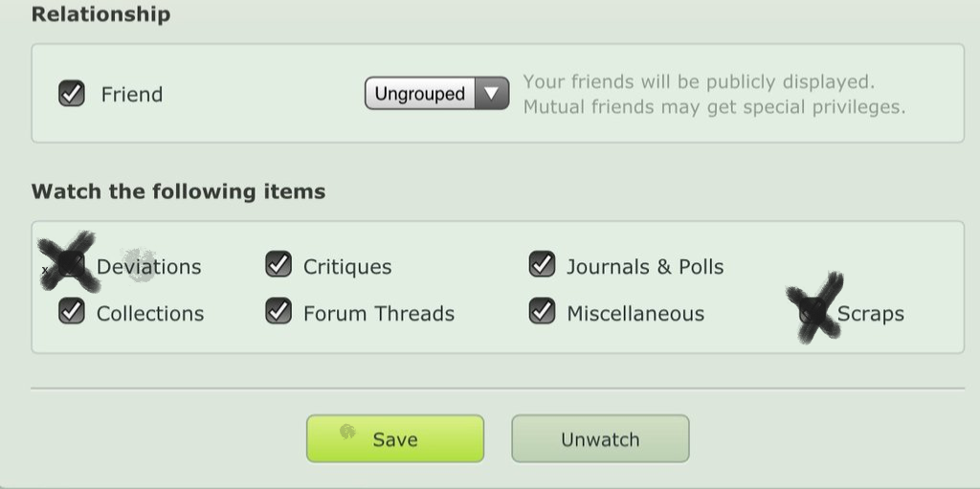This screenshot has width=980, height=489.
Task: Toggle the Forum Threads checkbox
Action: 278,311
